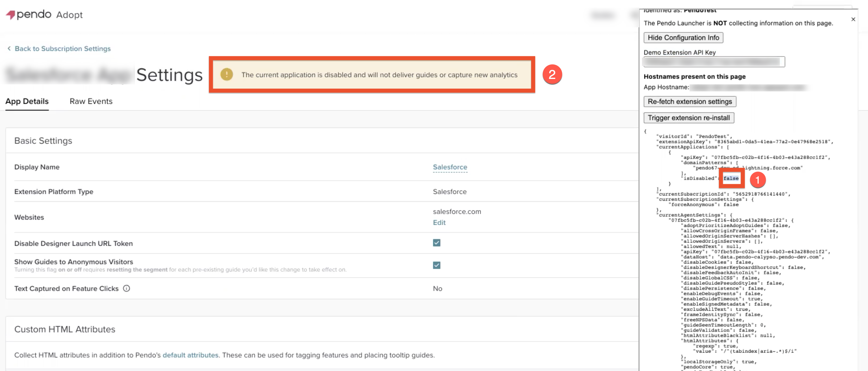The height and width of the screenshot is (371, 868).
Task: Toggle Disable Designer Launch URL Token checkbox
Action: pyautogui.click(x=436, y=243)
